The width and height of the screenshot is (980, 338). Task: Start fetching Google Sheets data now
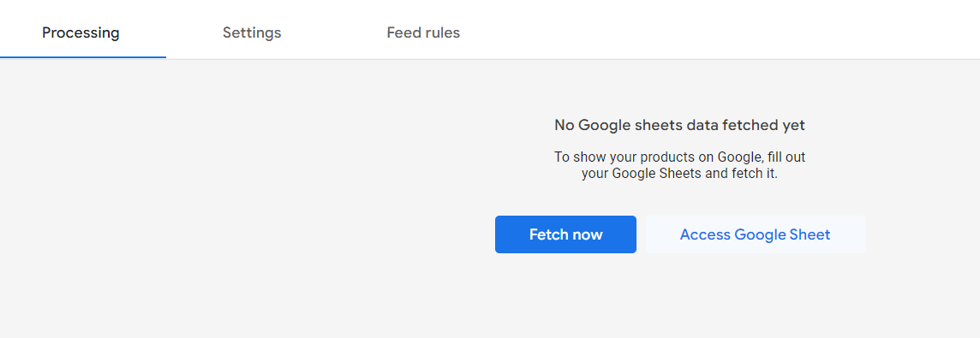[x=565, y=234]
